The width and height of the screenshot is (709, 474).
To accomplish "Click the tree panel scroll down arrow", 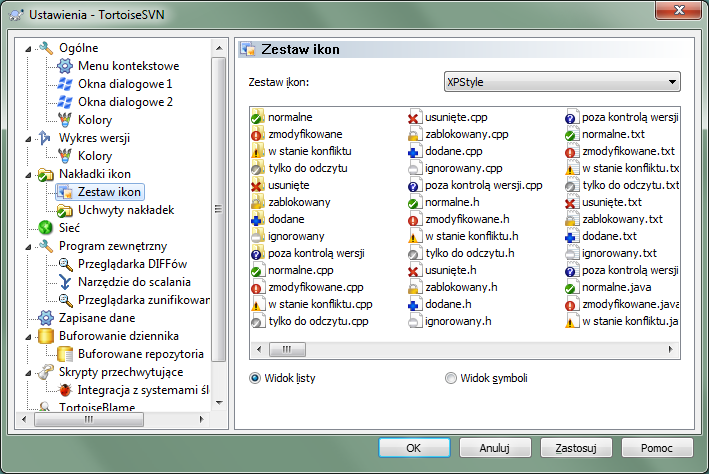I will click(219, 403).
